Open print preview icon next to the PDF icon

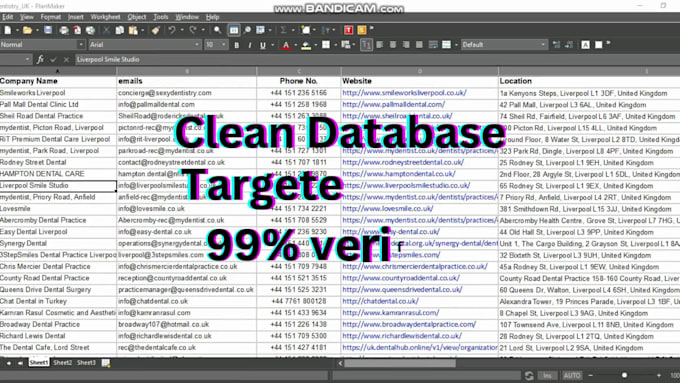click(x=90, y=30)
